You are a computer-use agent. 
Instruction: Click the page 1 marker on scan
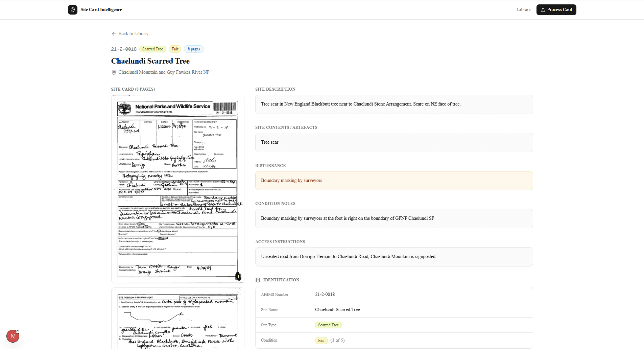(238, 277)
